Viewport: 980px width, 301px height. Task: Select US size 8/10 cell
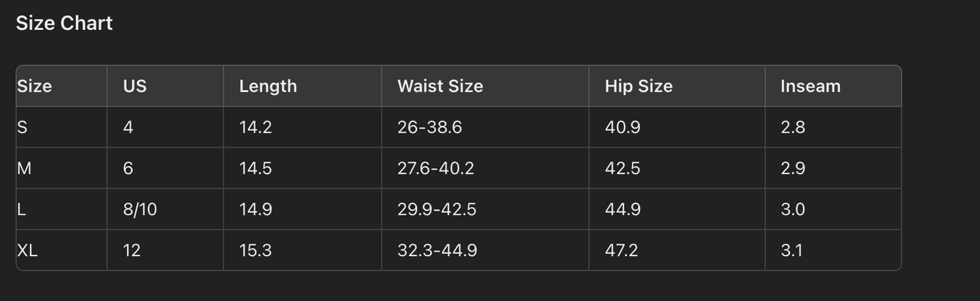click(140, 209)
